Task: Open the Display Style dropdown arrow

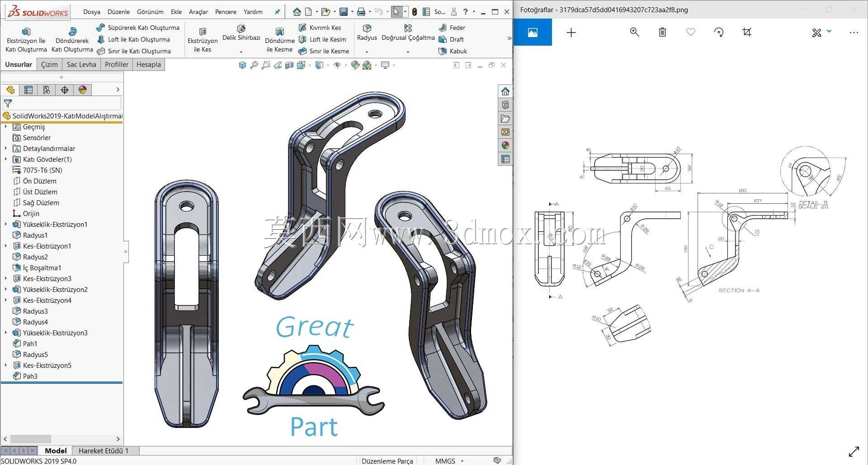Action: [x=328, y=65]
